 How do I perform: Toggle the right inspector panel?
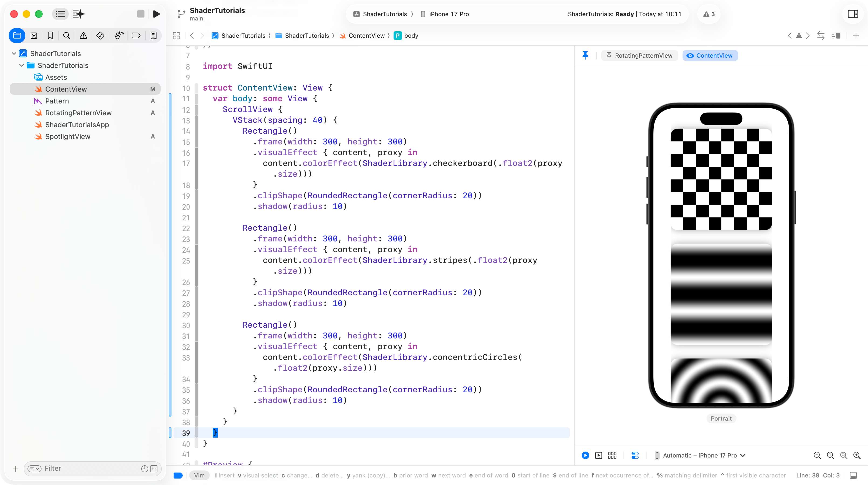coord(852,14)
